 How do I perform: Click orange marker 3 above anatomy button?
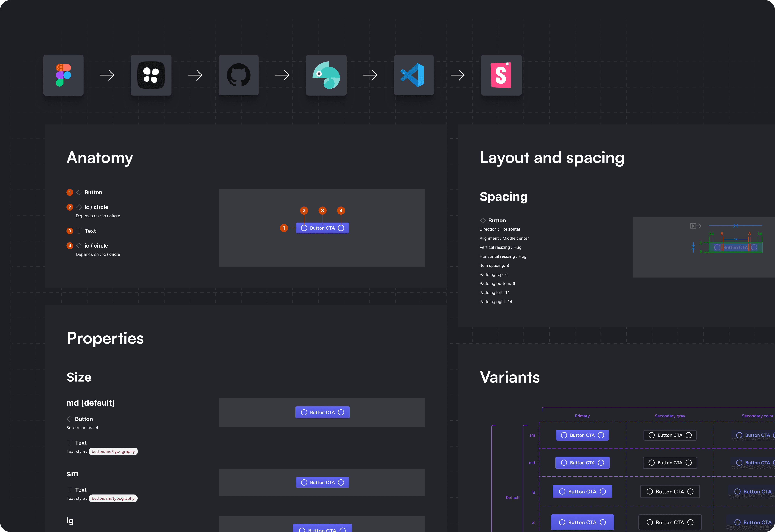322,210
